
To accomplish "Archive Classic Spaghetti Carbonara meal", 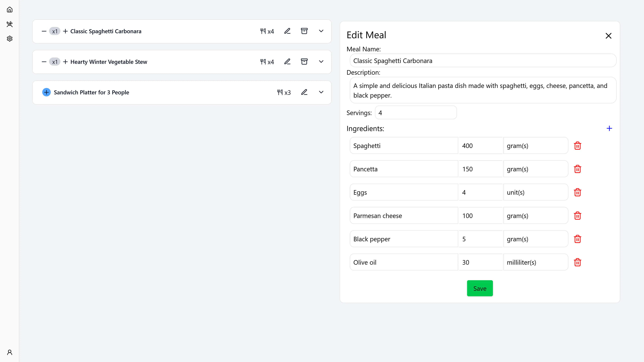I will click(x=304, y=31).
